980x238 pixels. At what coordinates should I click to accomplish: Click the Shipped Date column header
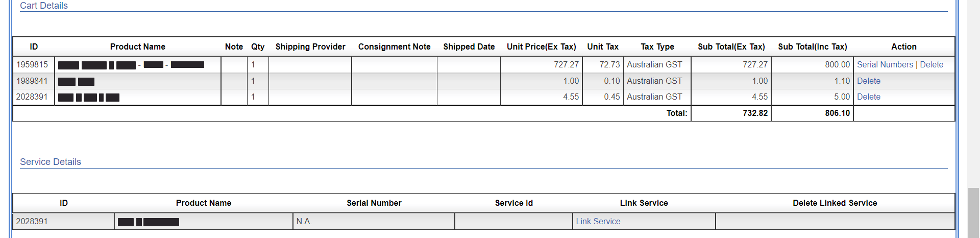(469, 47)
